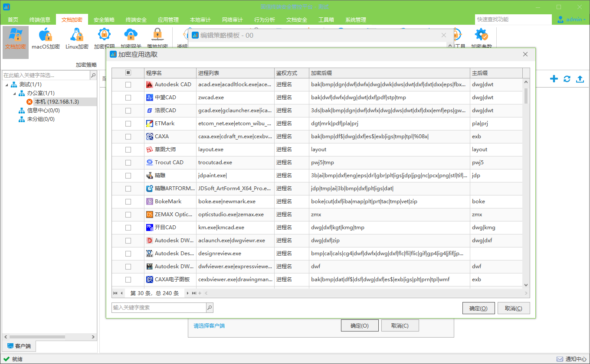
Task: Check the Autodesk CAD row checkbox
Action: (128, 84)
